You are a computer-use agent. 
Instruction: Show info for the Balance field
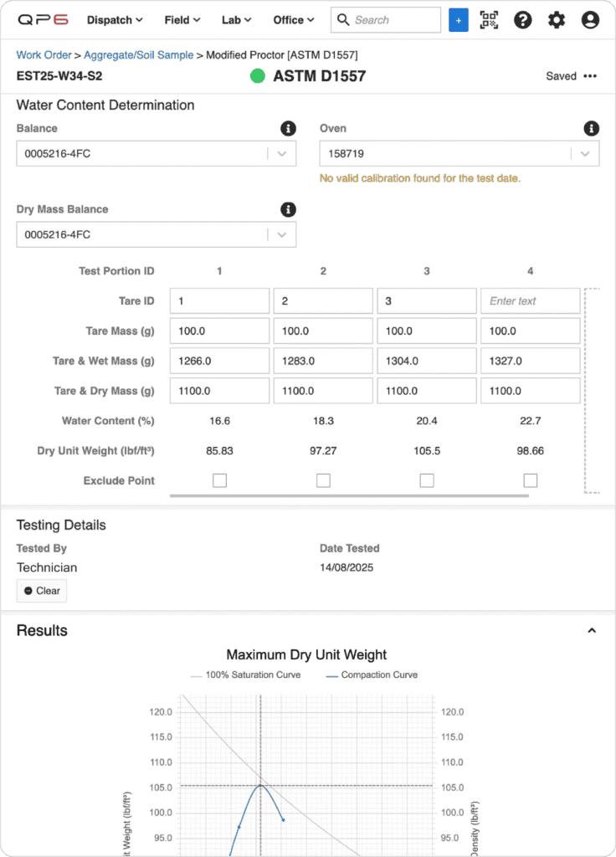[x=288, y=128]
